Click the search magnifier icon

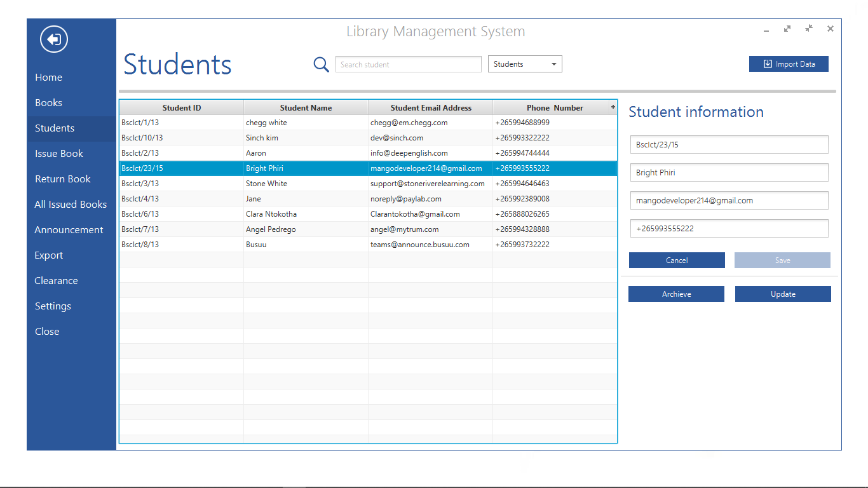point(321,64)
